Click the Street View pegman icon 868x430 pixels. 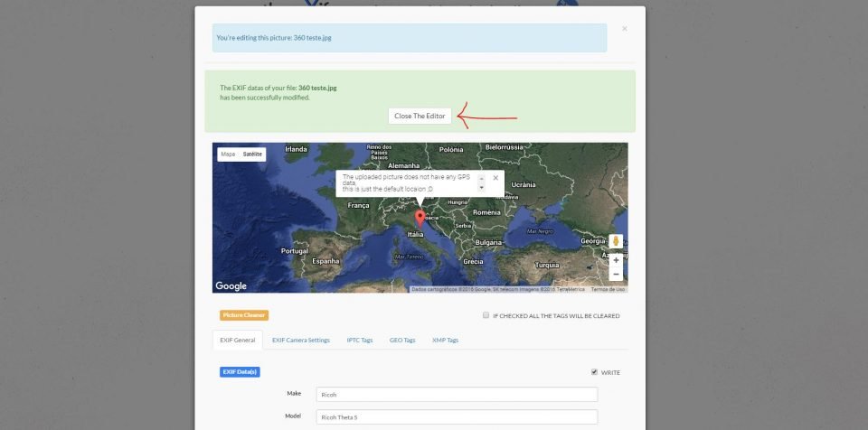616,241
